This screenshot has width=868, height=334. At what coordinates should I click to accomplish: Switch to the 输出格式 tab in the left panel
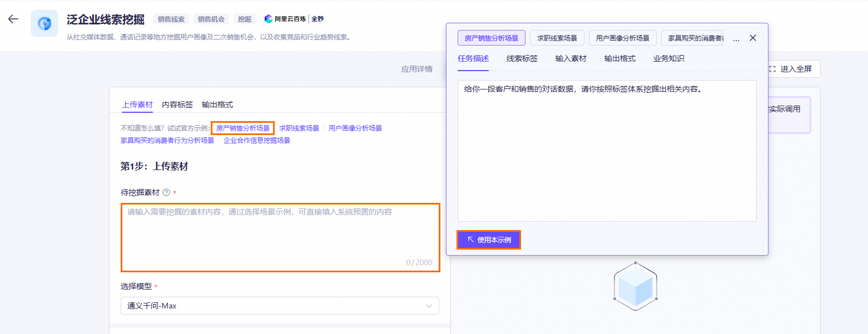click(217, 104)
